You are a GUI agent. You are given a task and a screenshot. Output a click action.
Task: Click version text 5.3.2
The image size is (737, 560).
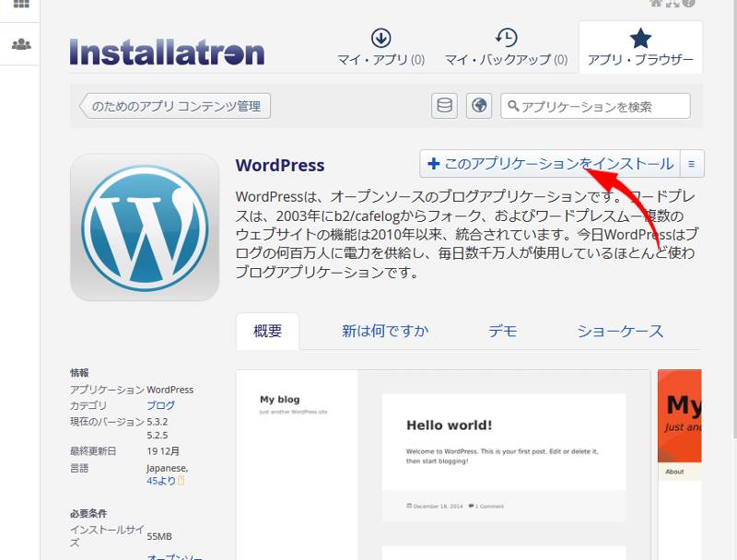157,422
